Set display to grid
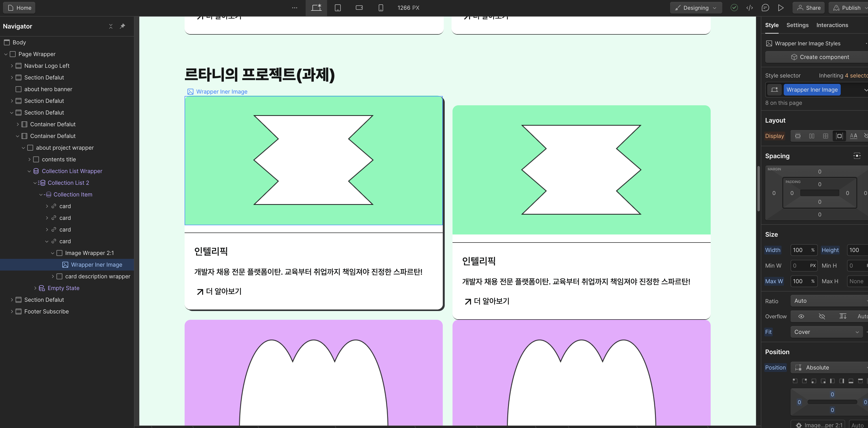This screenshot has width=868, height=428. [825, 136]
